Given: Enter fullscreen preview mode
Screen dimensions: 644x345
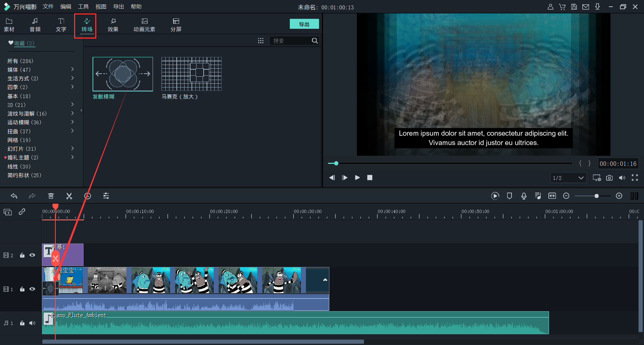Looking at the screenshot, I should 635,178.
